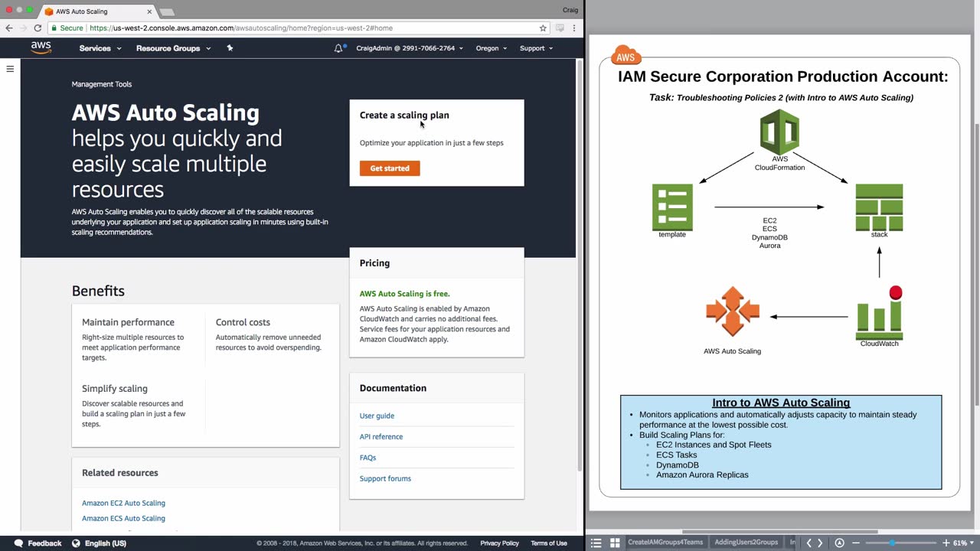Open a new browser tab
The image size is (980, 551).
click(x=167, y=11)
